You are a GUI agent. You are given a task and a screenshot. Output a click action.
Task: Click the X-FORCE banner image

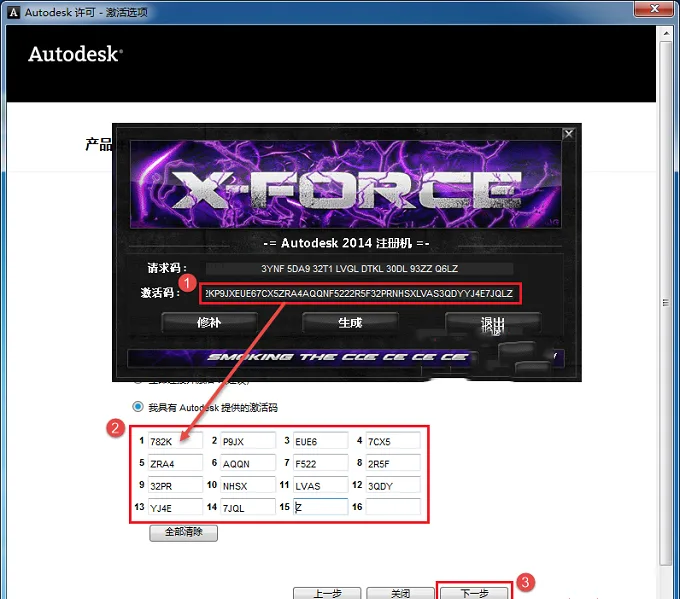coord(345,184)
